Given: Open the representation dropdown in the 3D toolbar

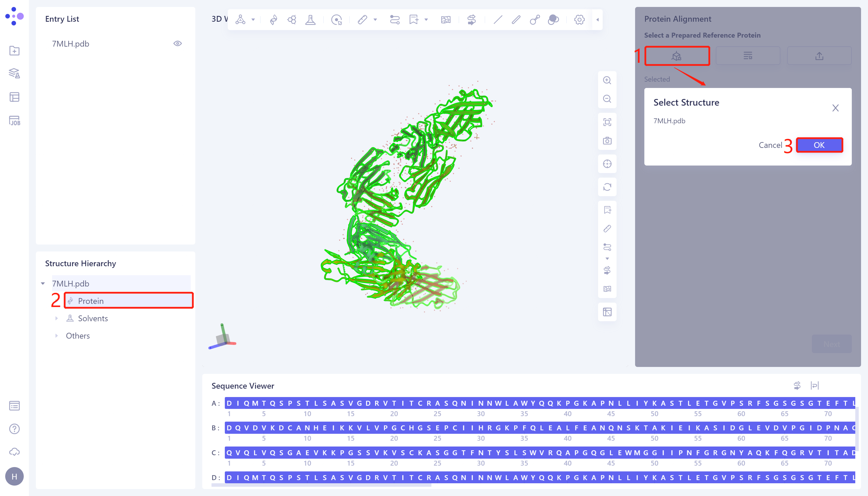Looking at the screenshot, I should (253, 19).
